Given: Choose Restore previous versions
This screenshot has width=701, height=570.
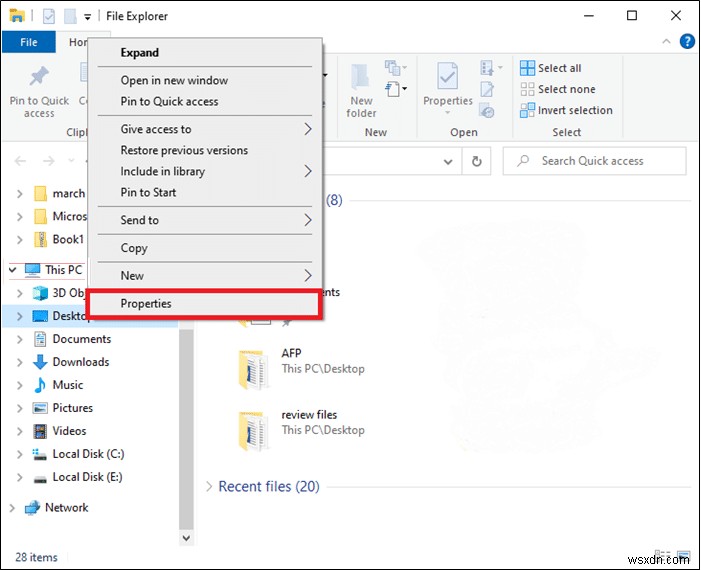Looking at the screenshot, I should [x=205, y=150].
